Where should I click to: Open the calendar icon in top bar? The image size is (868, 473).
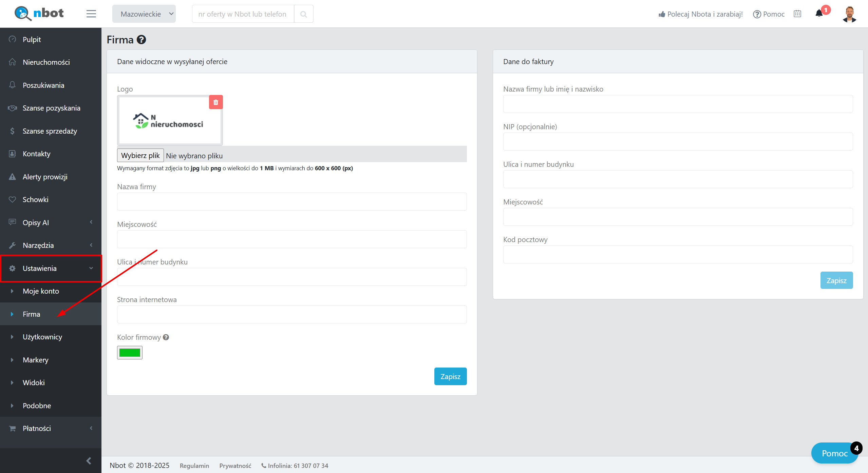[x=797, y=14]
